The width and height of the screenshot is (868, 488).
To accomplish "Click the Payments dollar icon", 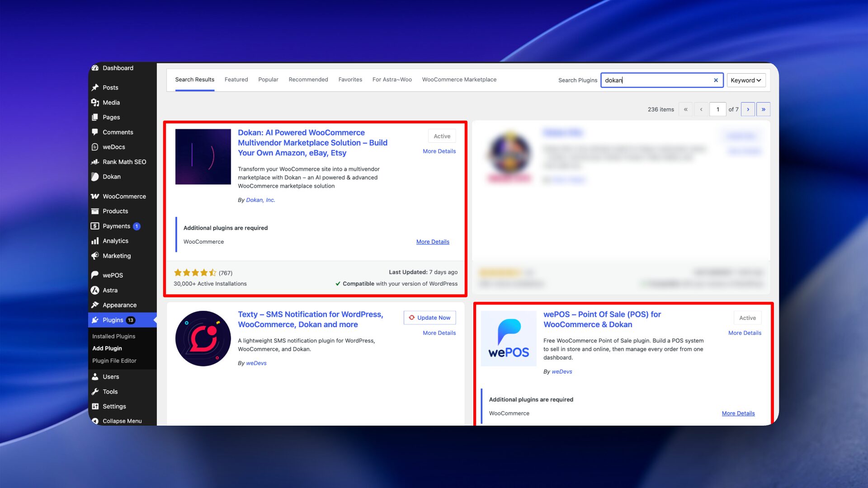I will pos(95,226).
